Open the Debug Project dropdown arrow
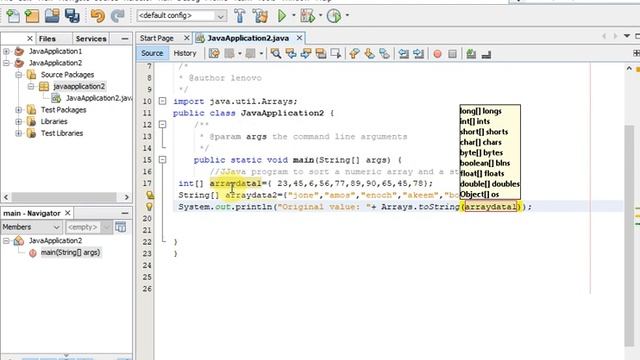 pos(320,16)
